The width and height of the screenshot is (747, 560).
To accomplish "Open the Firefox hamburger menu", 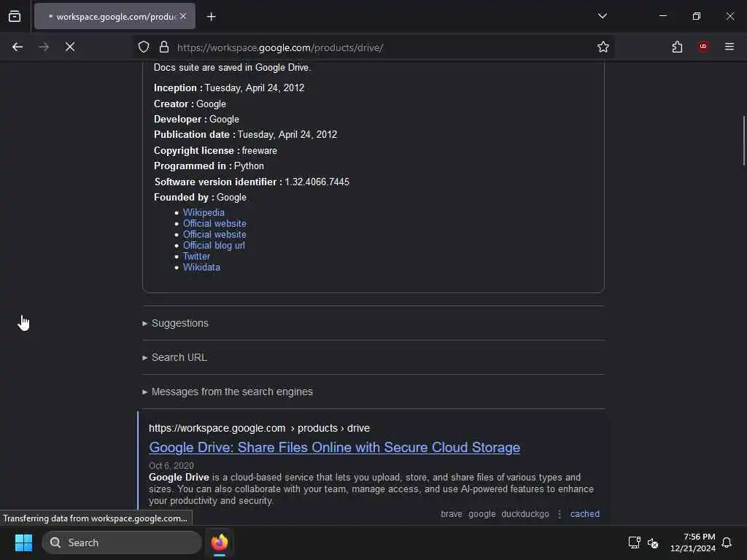I will pos(729,47).
